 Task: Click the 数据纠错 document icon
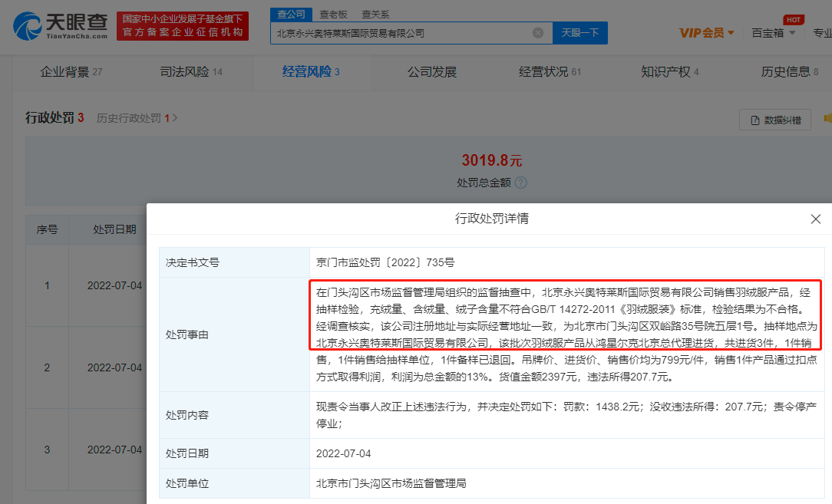point(755,120)
